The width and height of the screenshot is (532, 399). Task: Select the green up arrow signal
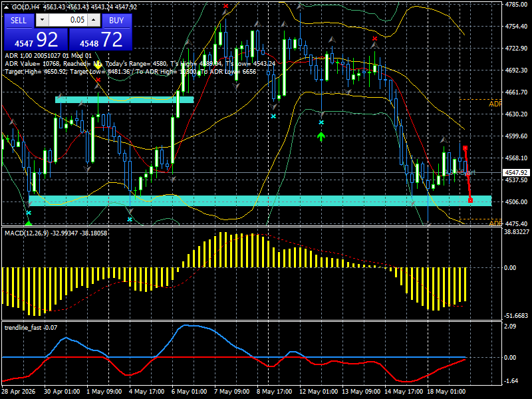pyautogui.click(x=321, y=137)
